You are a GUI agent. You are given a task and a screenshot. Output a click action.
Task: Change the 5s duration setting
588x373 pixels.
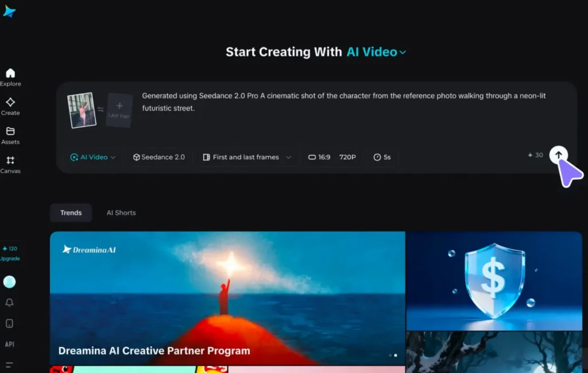coord(382,157)
